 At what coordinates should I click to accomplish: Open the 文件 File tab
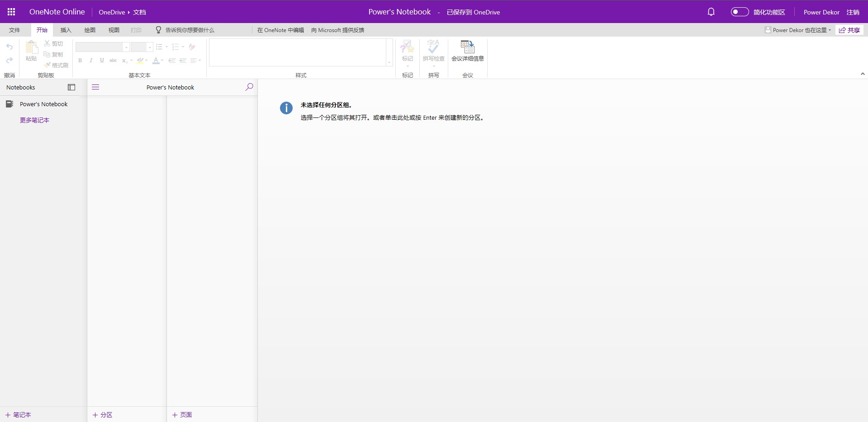click(14, 30)
